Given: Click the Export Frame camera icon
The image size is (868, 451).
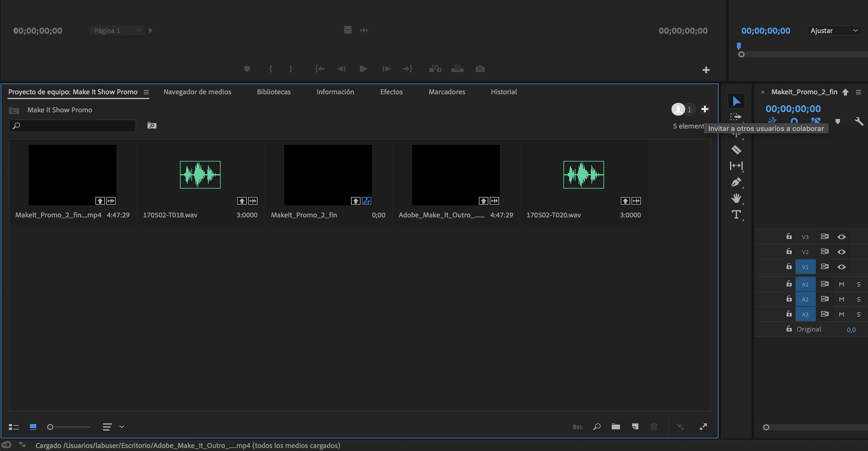Looking at the screenshot, I should click(x=480, y=69).
